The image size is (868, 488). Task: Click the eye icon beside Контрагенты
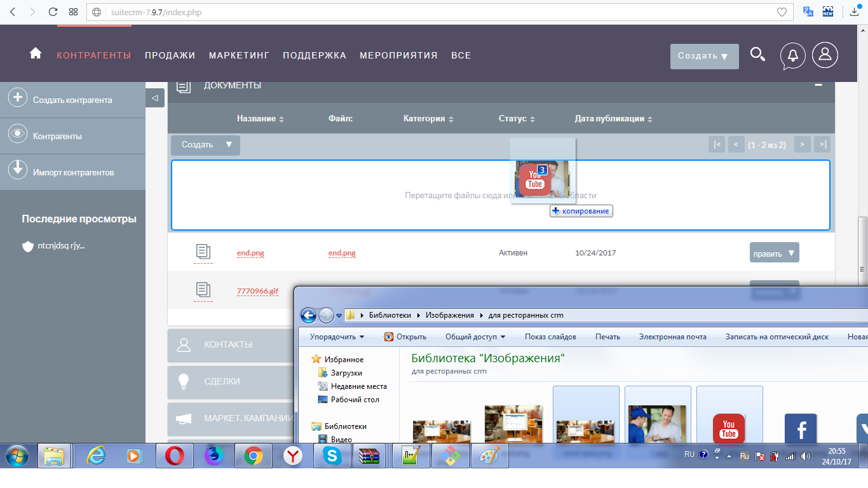point(17,134)
